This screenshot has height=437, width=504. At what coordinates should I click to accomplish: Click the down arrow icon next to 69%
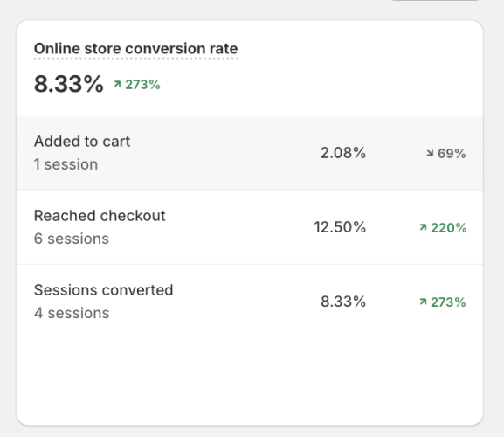tap(430, 153)
